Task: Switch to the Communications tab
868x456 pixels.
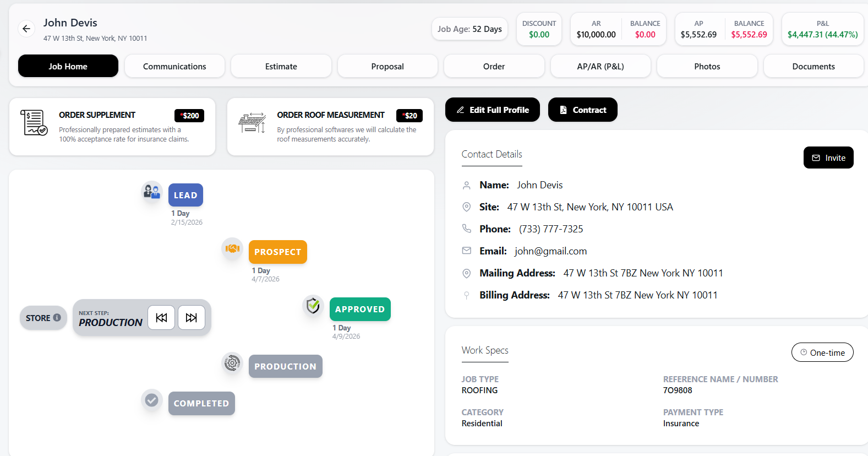Action: coord(174,66)
